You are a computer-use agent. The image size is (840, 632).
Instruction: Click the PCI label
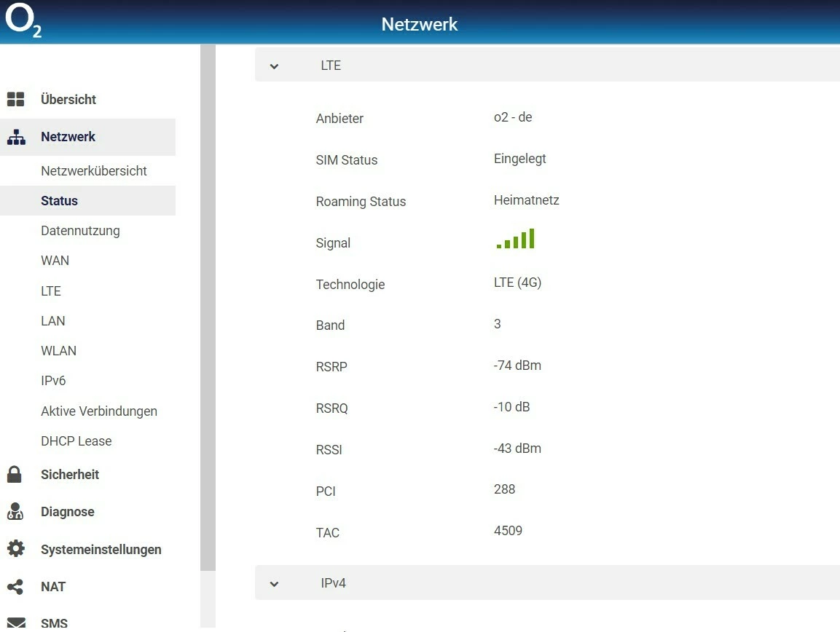(326, 491)
